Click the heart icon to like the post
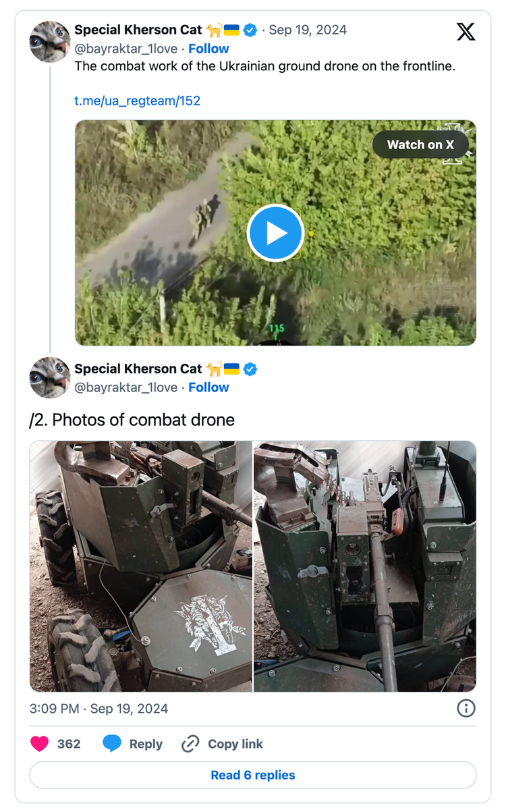506x812 pixels. pyautogui.click(x=38, y=744)
